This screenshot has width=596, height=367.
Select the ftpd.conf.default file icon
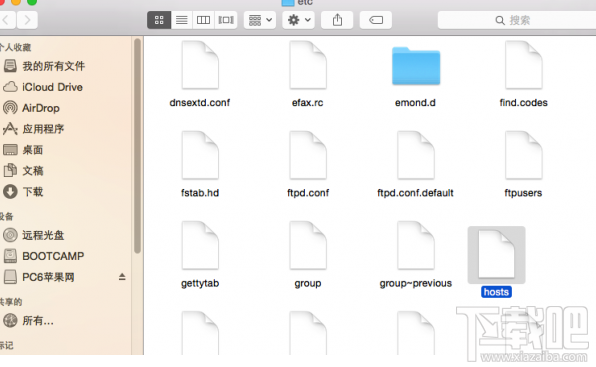tap(416, 155)
